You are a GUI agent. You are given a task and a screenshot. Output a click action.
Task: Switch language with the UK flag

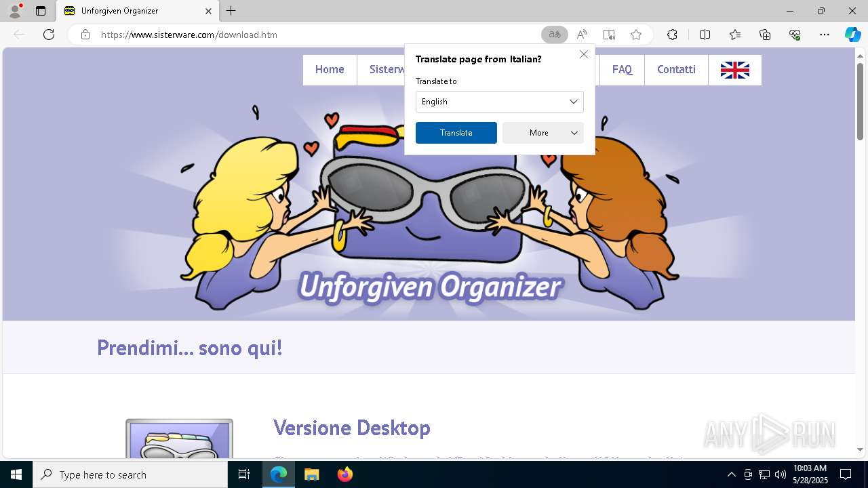pyautogui.click(x=735, y=70)
